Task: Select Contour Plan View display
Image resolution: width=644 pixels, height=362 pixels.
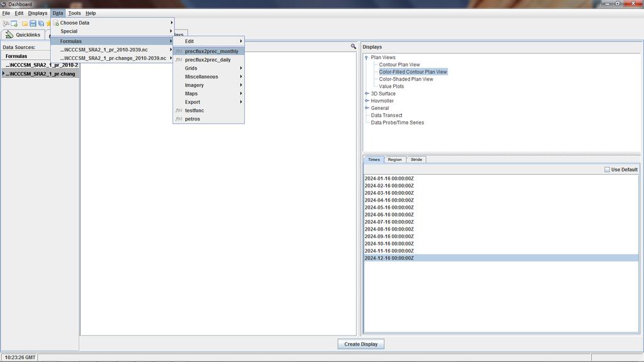Action: 399,65
